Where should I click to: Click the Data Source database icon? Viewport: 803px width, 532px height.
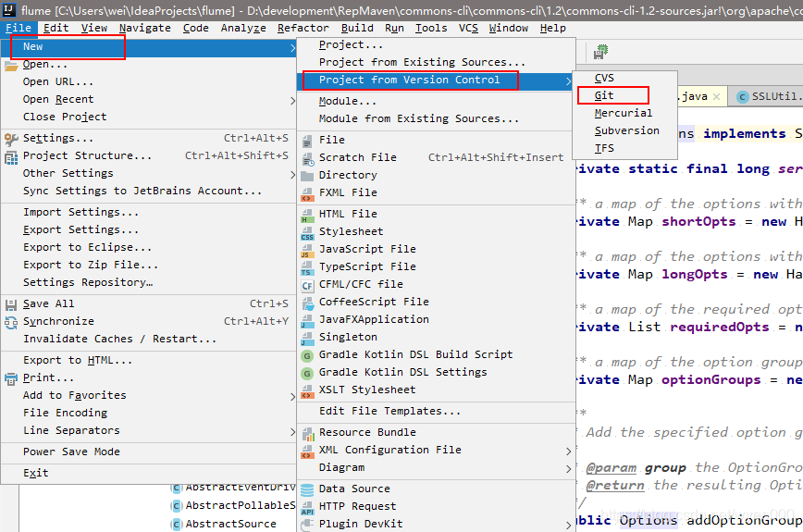point(307,490)
